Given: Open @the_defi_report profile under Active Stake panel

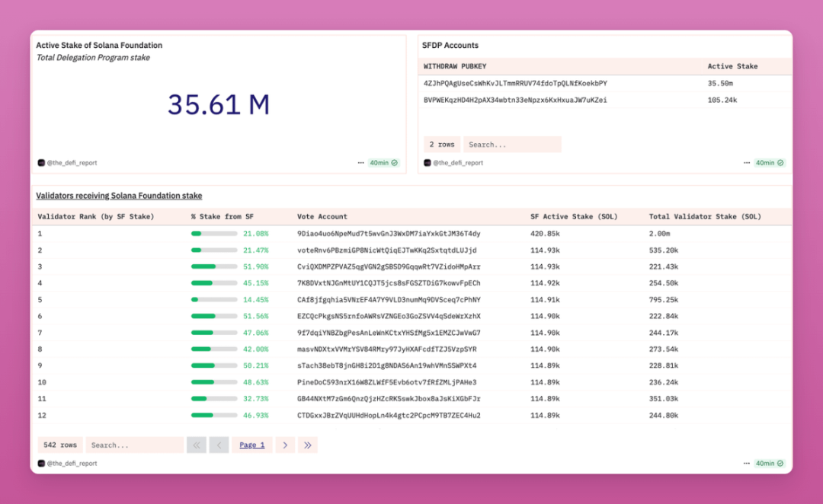Looking at the screenshot, I should pos(72,163).
